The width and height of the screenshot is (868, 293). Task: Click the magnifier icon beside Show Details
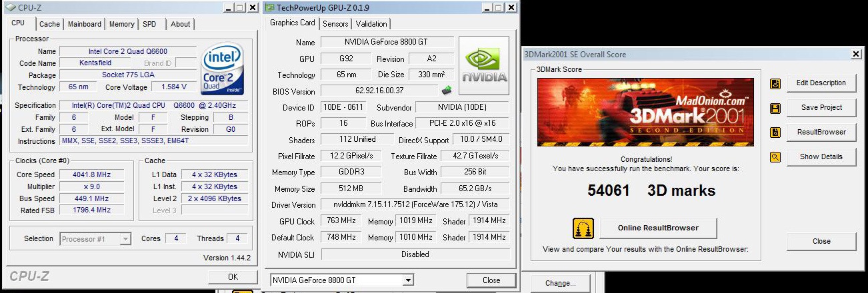click(x=775, y=157)
